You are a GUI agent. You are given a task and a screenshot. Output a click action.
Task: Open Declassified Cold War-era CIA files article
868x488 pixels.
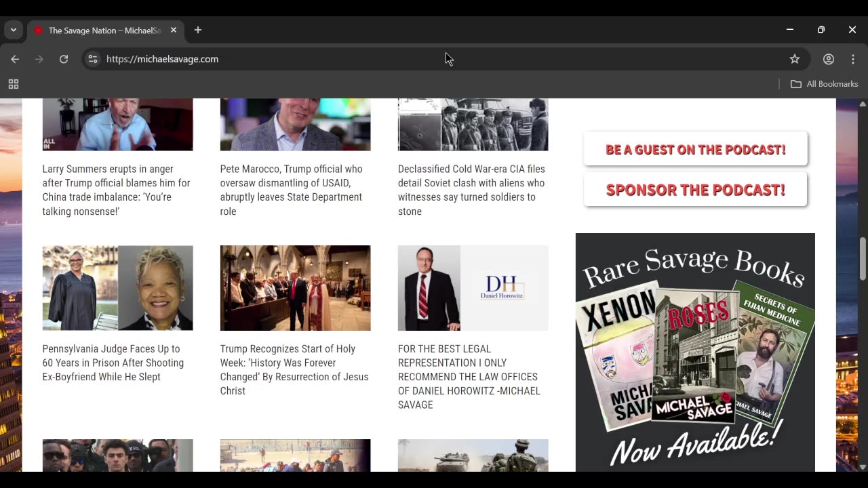click(x=471, y=190)
